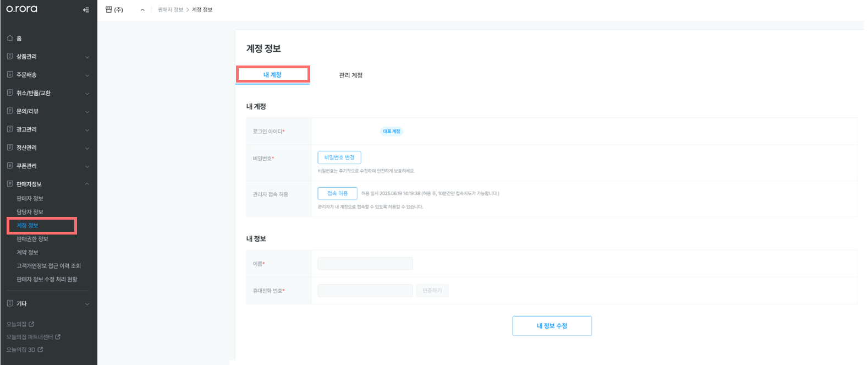
Task: Expand the 주문배송 menu chevron
Action: click(87, 75)
